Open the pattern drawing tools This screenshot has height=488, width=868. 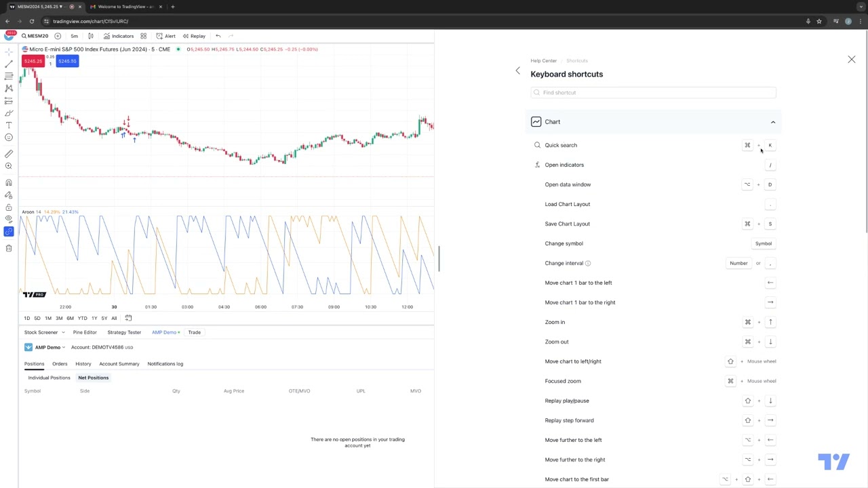coord(9,88)
